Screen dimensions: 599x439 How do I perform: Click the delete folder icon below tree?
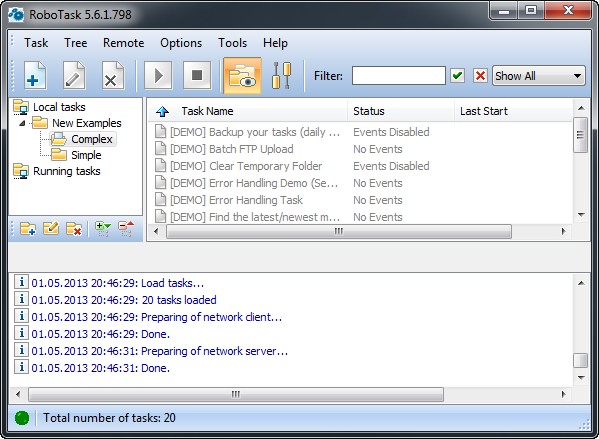74,229
